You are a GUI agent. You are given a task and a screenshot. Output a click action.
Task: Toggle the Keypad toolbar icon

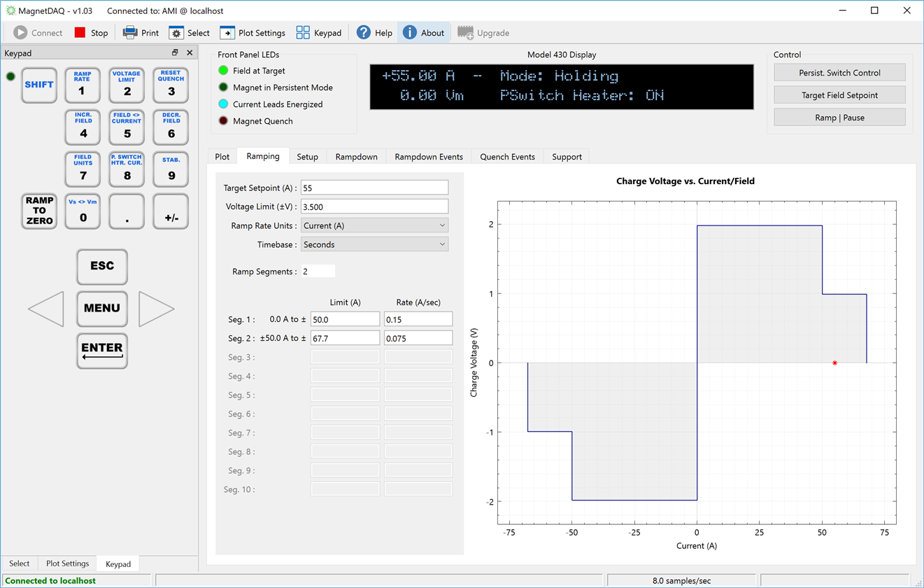pyautogui.click(x=303, y=33)
